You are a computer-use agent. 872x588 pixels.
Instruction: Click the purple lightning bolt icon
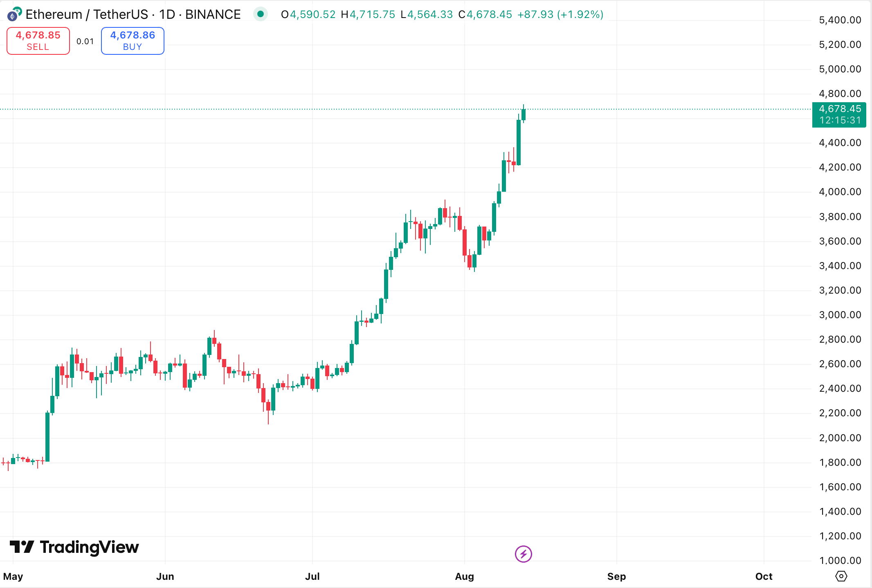pos(523,554)
